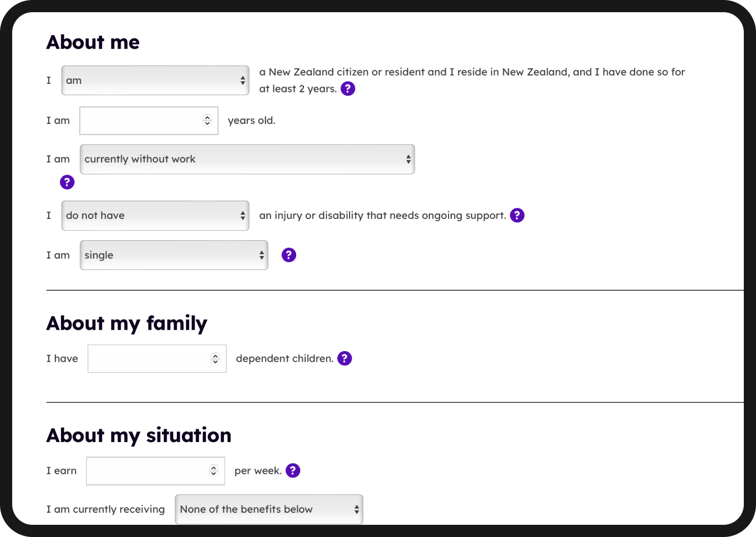Click the dependent children number field
This screenshot has width=756, height=537.
[148, 359]
